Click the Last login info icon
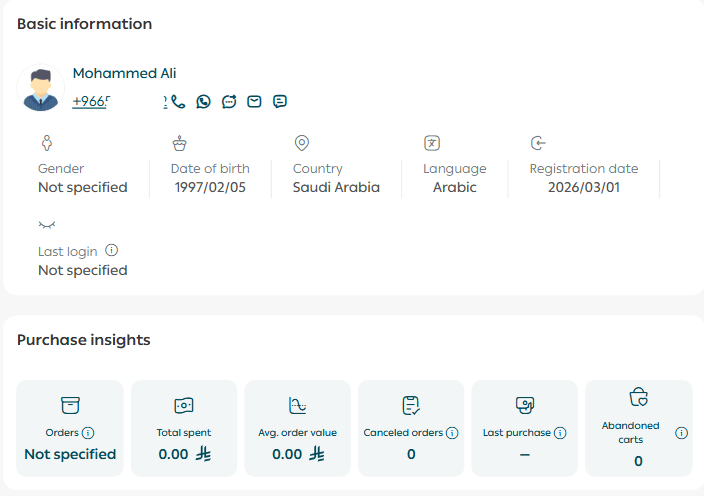The width and height of the screenshot is (704, 496). [112, 251]
